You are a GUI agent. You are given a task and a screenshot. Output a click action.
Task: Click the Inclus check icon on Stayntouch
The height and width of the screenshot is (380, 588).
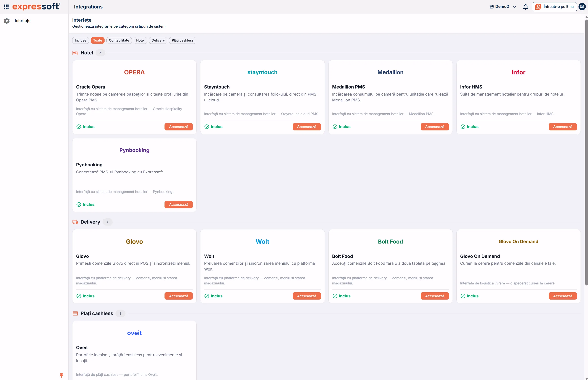(207, 127)
